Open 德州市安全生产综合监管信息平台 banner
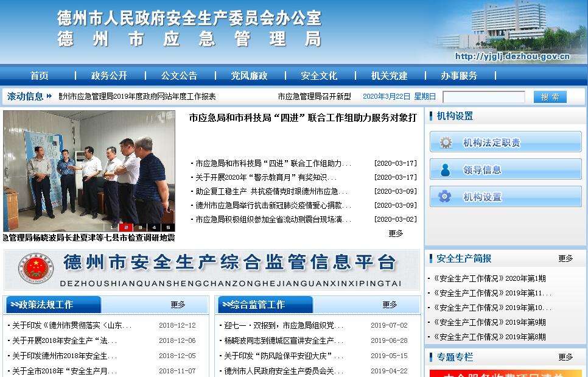The width and height of the screenshot is (588, 377). point(211,270)
